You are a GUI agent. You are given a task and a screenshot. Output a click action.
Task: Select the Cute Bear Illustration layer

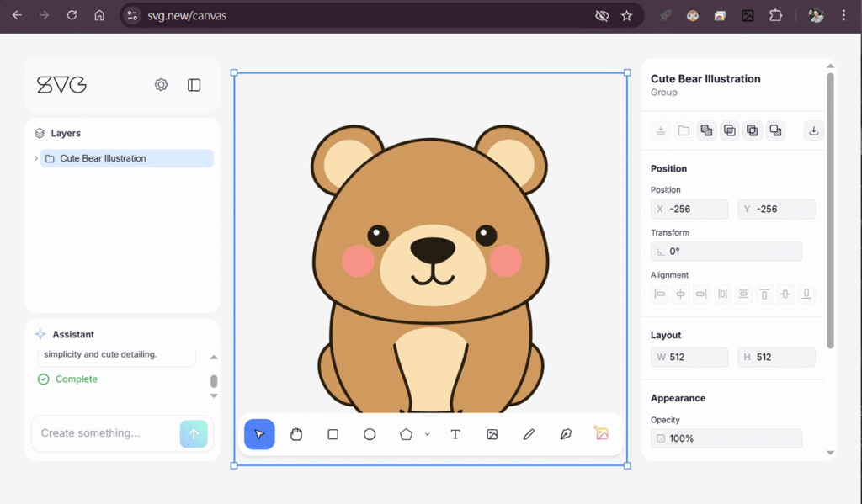tap(126, 158)
